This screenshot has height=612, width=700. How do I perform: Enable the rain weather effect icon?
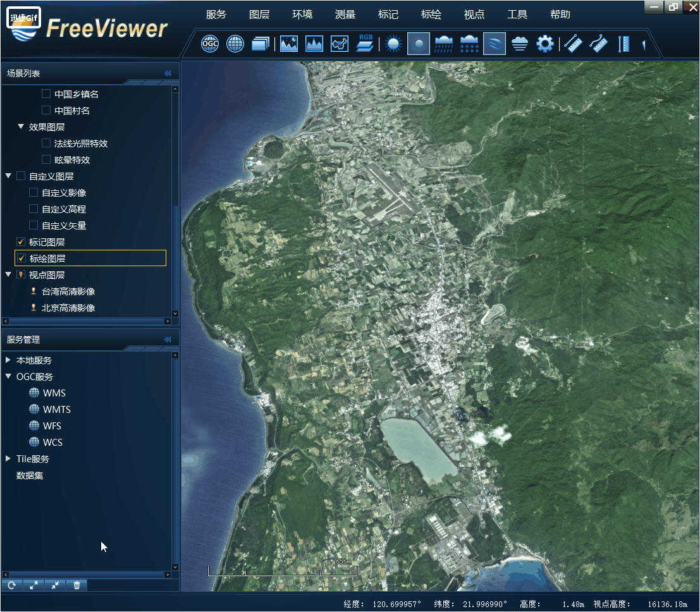click(444, 44)
